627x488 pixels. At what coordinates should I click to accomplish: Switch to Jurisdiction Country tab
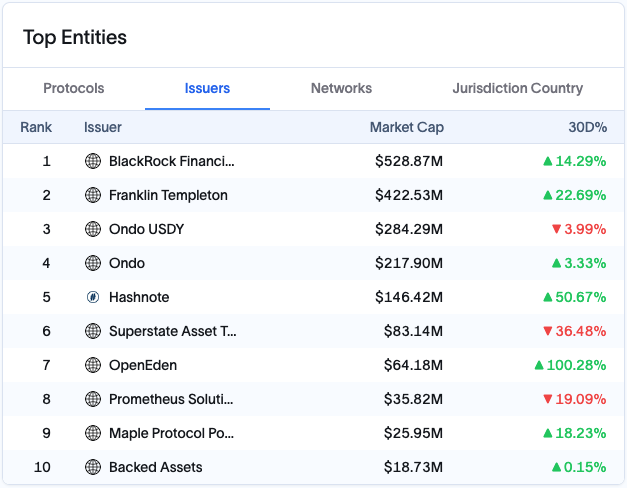(x=517, y=88)
